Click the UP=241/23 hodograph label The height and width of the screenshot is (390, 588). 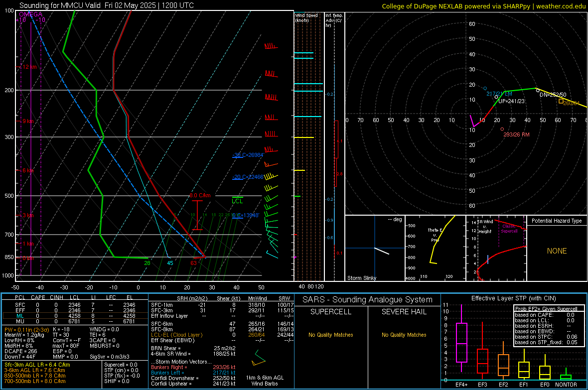pyautogui.click(x=511, y=101)
